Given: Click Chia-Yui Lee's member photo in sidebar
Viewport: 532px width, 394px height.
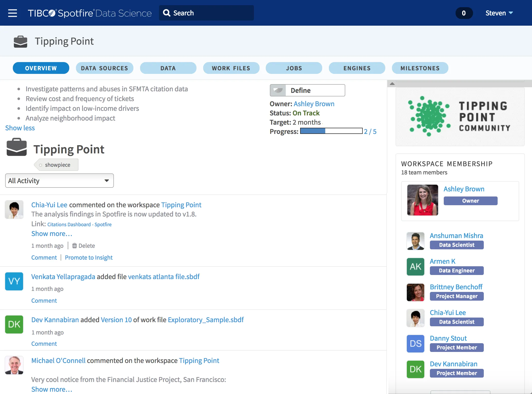Looking at the screenshot, I should pyautogui.click(x=416, y=318).
